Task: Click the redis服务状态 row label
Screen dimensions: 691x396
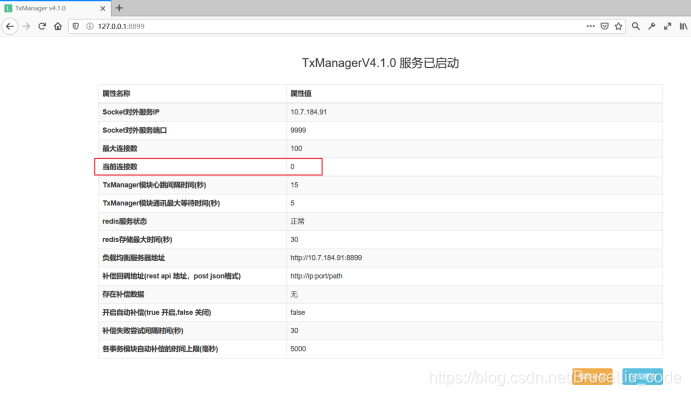Action: click(125, 221)
